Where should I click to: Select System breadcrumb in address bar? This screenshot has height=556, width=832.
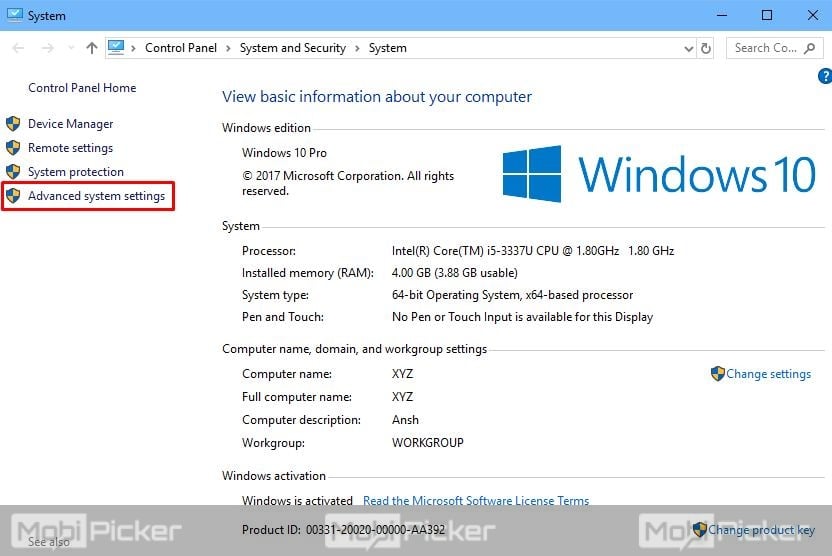pyautogui.click(x=388, y=48)
